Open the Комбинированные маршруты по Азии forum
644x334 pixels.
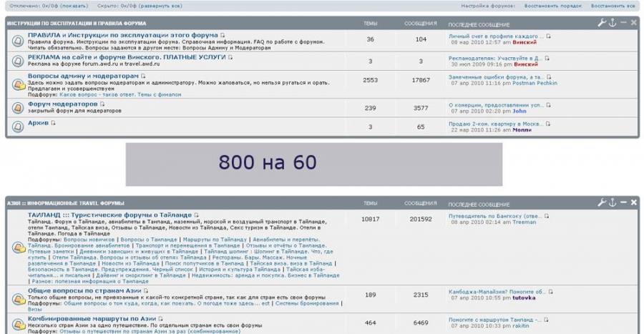click(x=92, y=319)
